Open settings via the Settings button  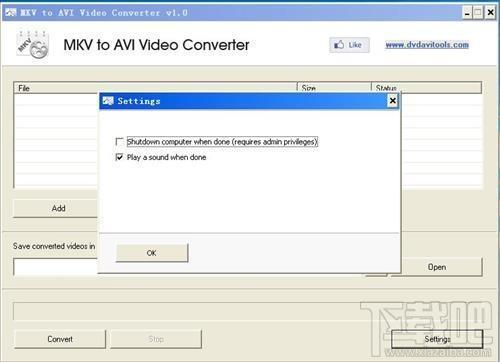click(x=437, y=339)
